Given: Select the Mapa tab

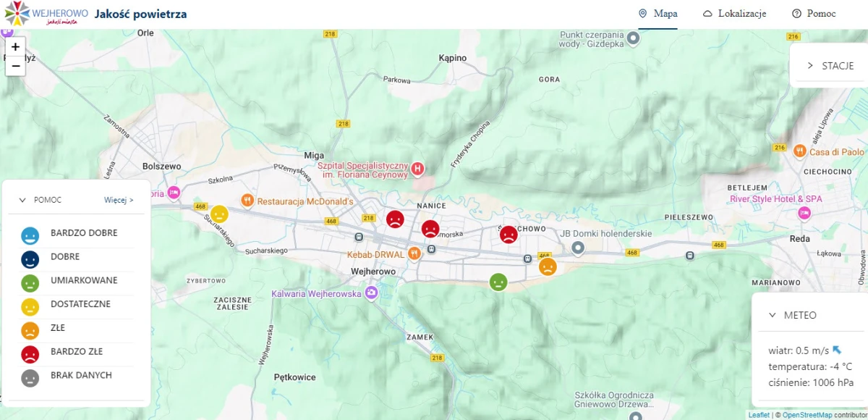Looking at the screenshot, I should coord(658,14).
